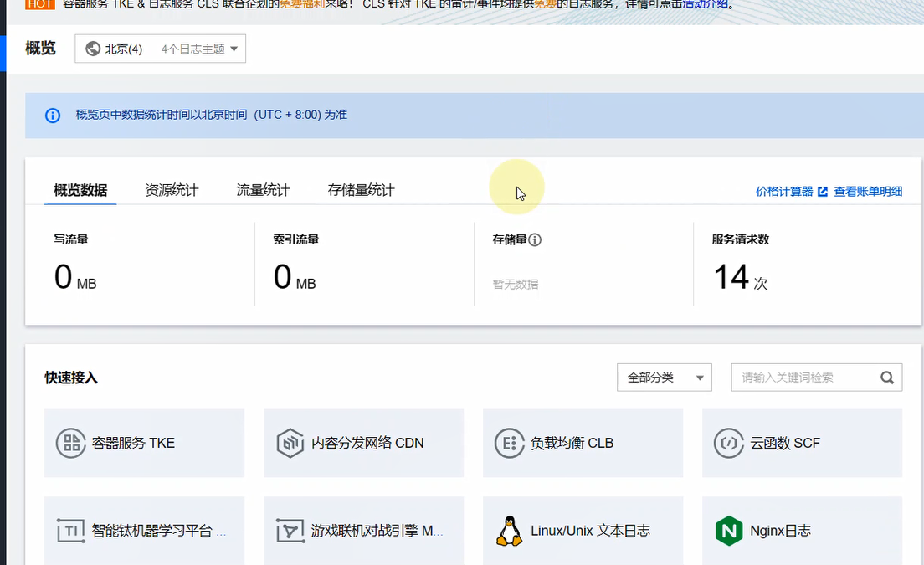Viewport: 924px width, 565px height.
Task: Open the Linux/Unix 文本日志 card
Action: (x=583, y=531)
